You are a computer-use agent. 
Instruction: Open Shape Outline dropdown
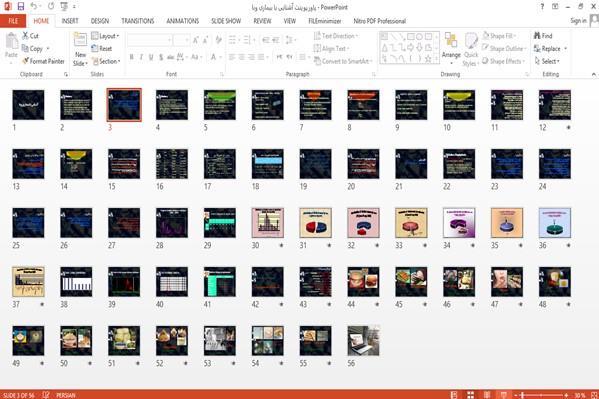tap(504, 49)
